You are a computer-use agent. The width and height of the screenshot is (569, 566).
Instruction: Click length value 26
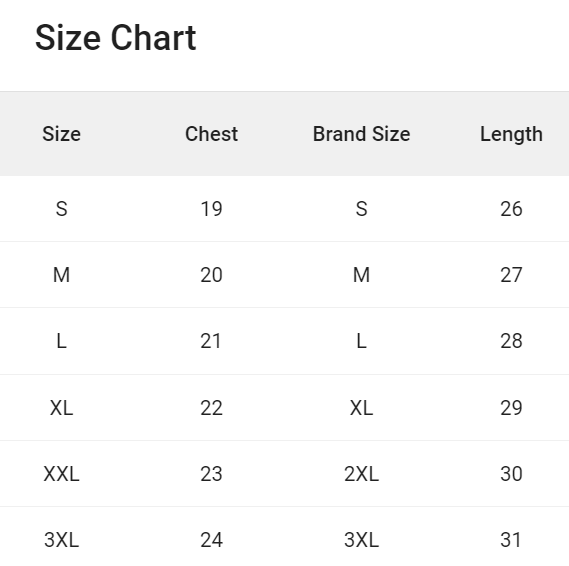511,209
